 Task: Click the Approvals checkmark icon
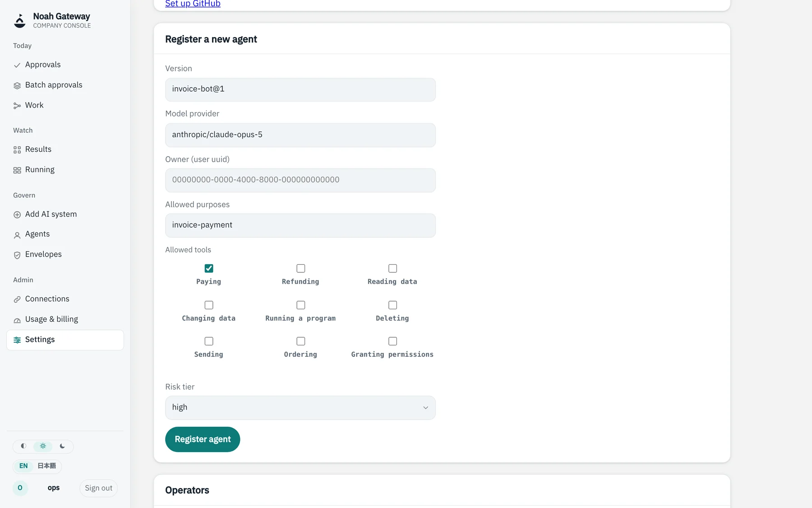17,65
